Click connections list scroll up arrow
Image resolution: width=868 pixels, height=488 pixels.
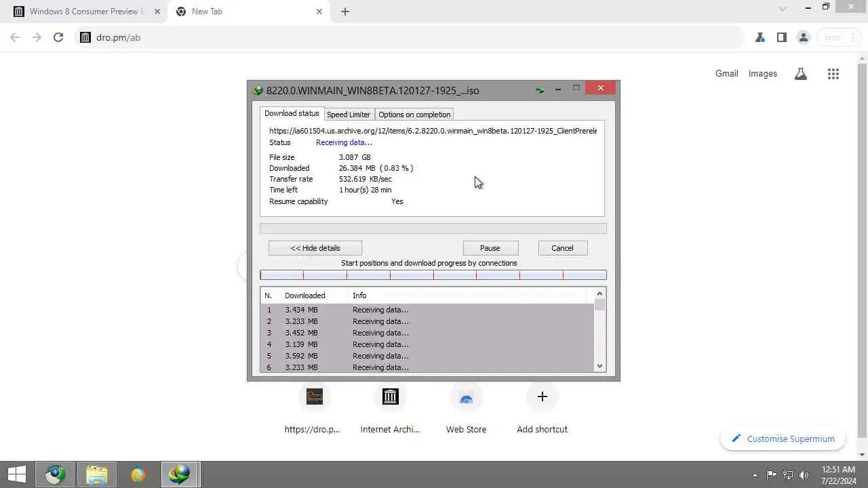[599, 294]
